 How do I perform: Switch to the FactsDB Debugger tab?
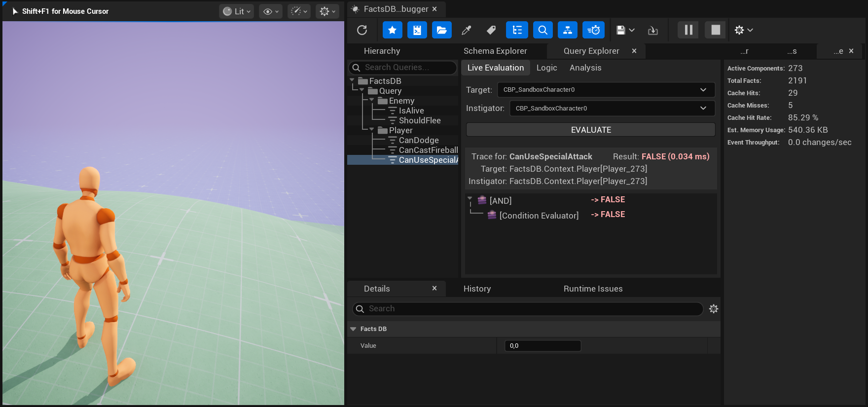coord(396,9)
